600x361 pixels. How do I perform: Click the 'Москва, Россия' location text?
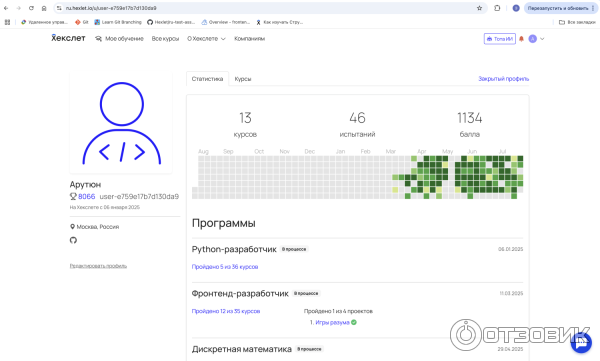click(98, 227)
